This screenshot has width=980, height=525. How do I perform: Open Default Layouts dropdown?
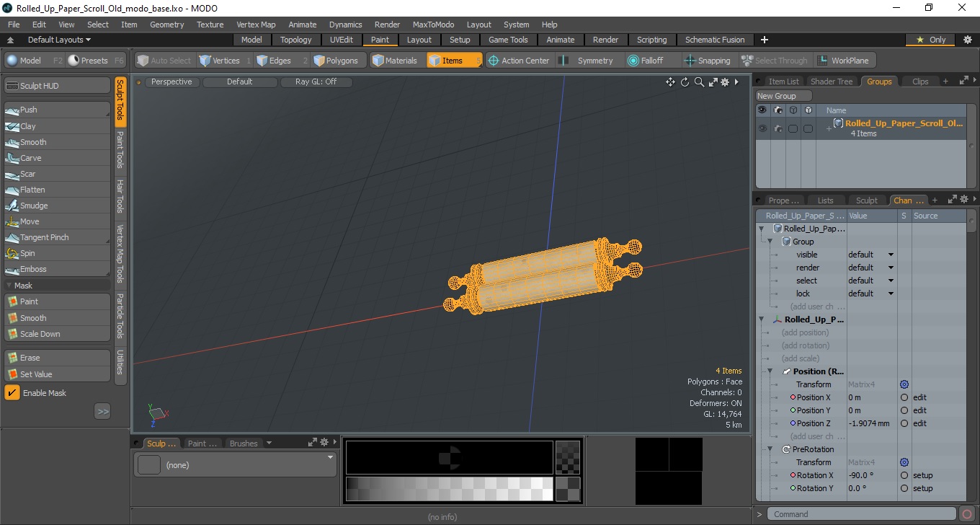[x=60, y=40]
